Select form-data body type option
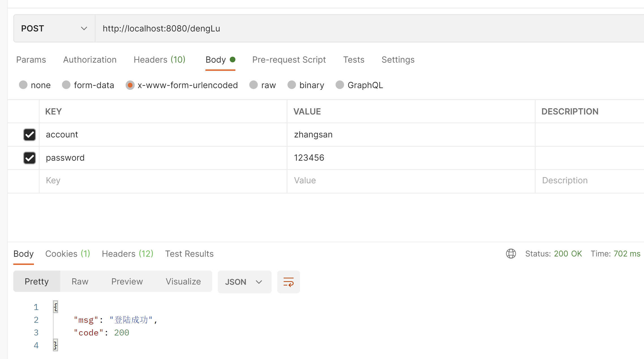644x359 pixels. [x=66, y=85]
